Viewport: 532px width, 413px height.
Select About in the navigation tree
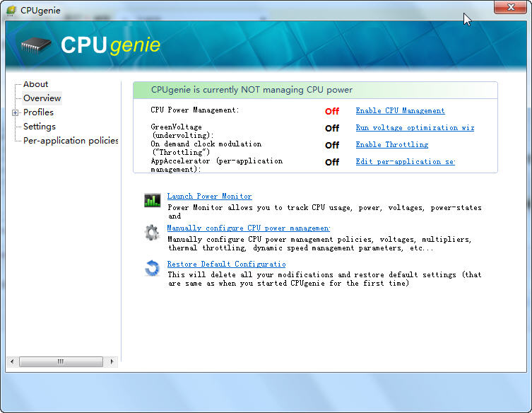(x=35, y=84)
